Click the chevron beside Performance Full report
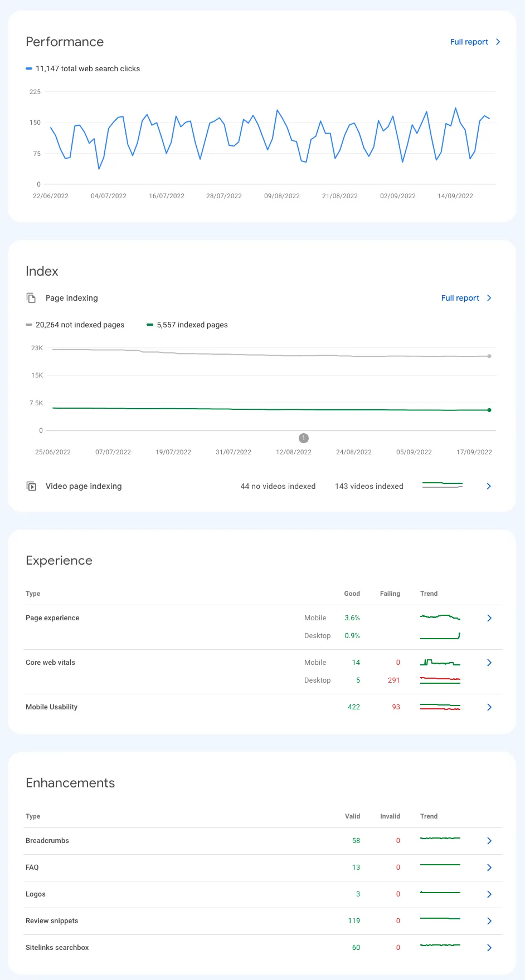The height and width of the screenshot is (980, 525). coord(498,42)
